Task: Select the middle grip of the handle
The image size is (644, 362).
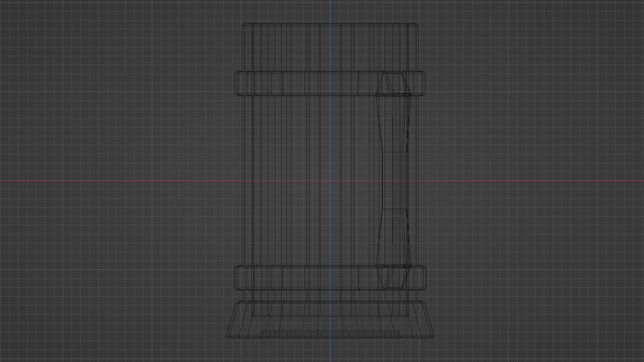Action: click(395, 181)
